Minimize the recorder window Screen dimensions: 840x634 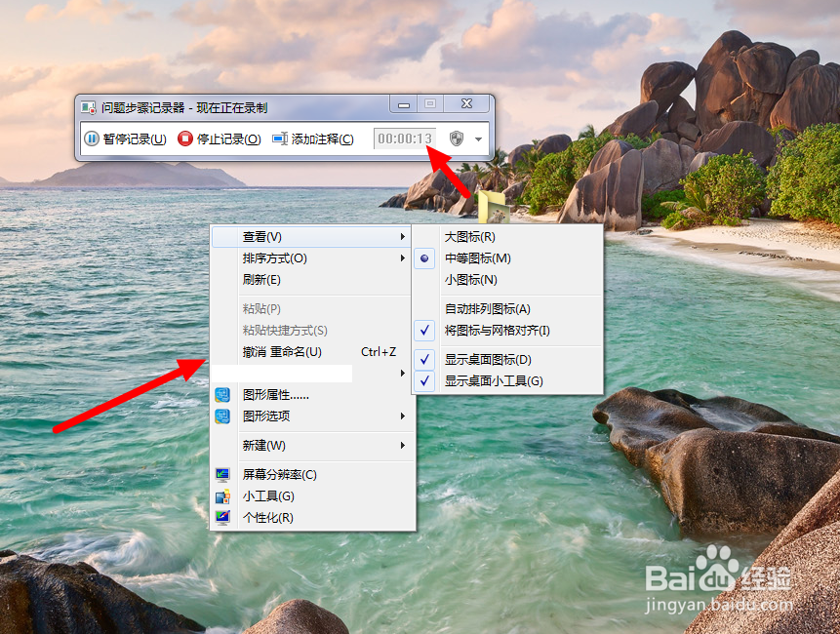[403, 104]
